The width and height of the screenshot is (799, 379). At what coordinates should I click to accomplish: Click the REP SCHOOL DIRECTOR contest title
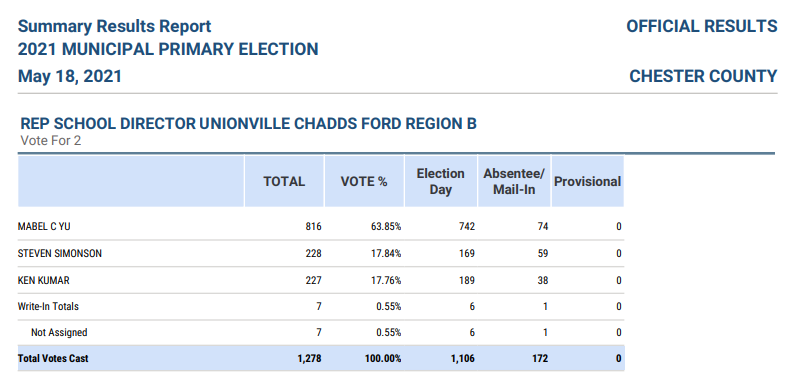point(249,124)
